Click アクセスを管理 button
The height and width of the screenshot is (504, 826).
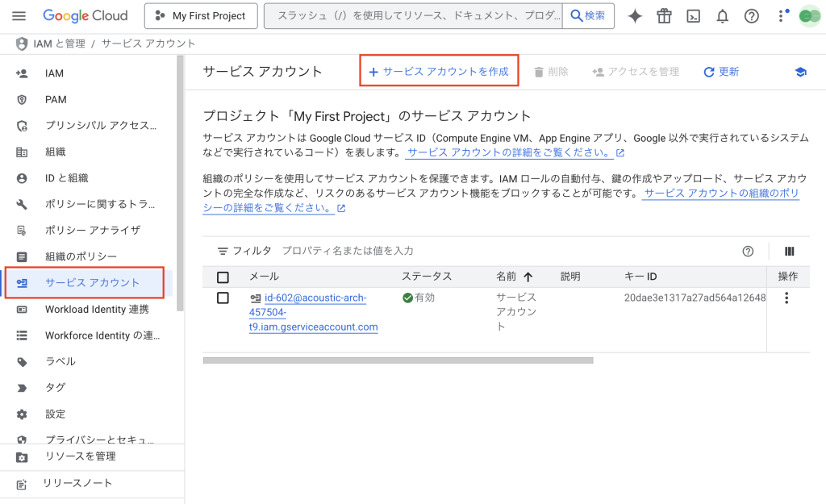(x=636, y=72)
